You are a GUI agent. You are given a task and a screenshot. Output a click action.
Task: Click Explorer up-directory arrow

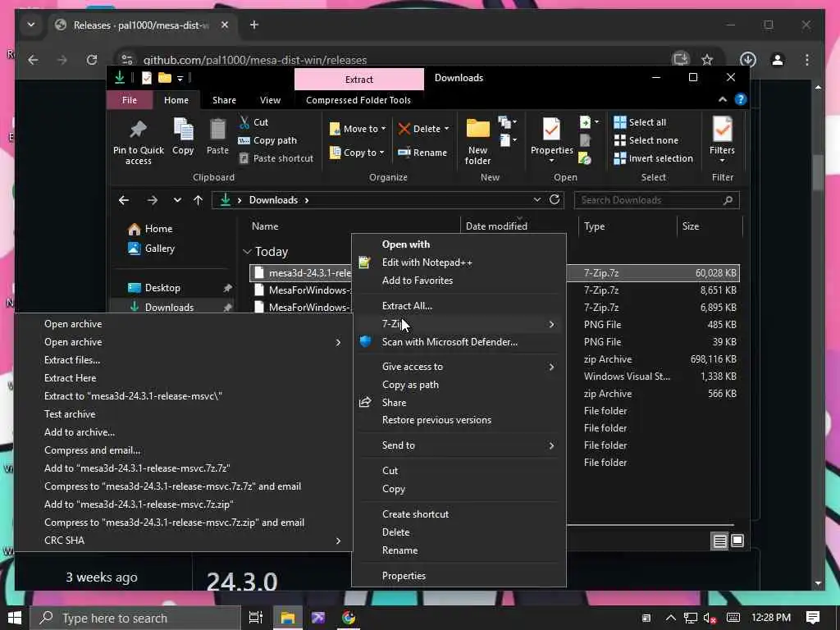(199, 200)
